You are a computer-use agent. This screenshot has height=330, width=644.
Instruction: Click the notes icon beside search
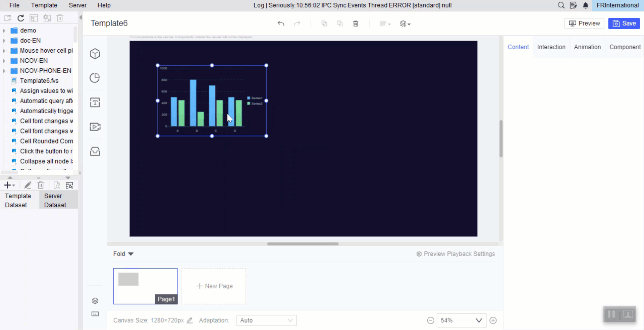(x=573, y=5)
